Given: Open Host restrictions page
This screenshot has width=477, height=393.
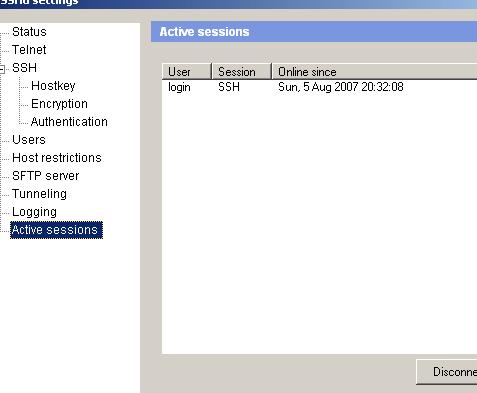Looking at the screenshot, I should point(57,158).
